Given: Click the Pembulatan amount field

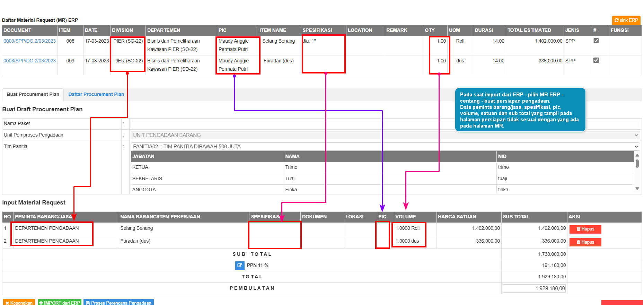Looking at the screenshot, I should pyautogui.click(x=534, y=288).
